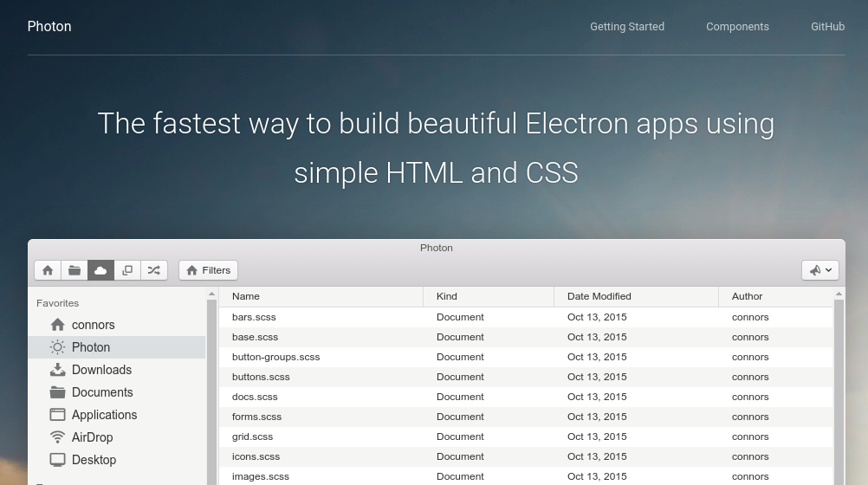Click the author in the forms.scss row
Screen dimensions: 868x485
[750, 417]
